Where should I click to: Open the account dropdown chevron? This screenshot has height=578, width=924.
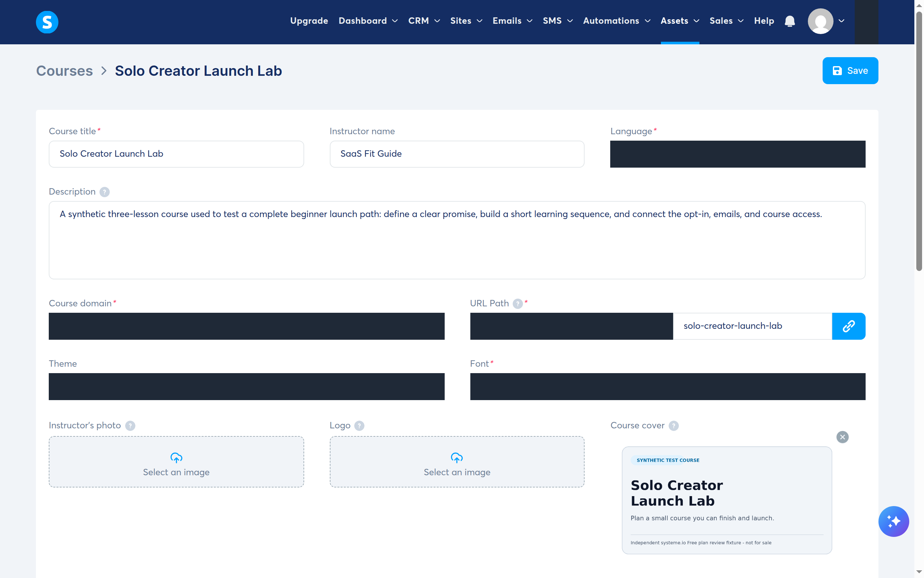[841, 21]
